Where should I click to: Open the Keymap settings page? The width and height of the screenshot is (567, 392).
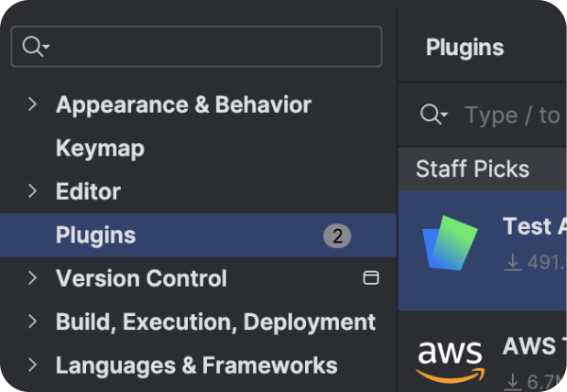pos(100,148)
